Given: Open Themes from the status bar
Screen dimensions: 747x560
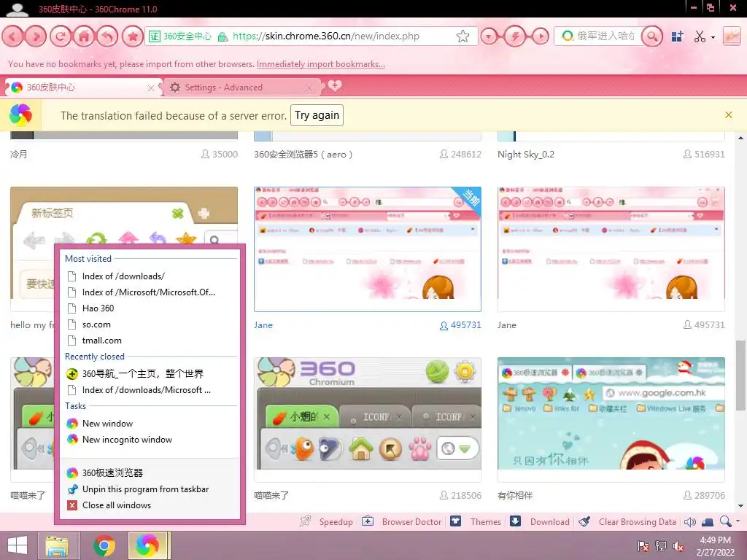Looking at the screenshot, I should 476,522.
